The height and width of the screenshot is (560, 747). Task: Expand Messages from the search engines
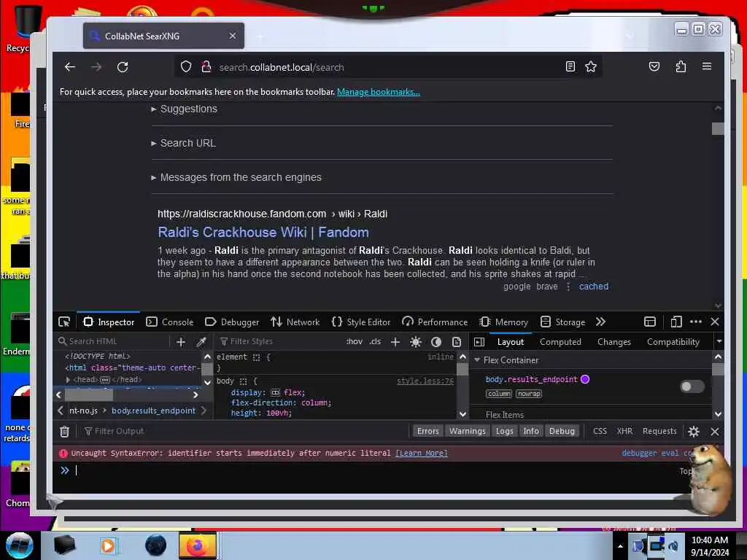[x=236, y=177]
